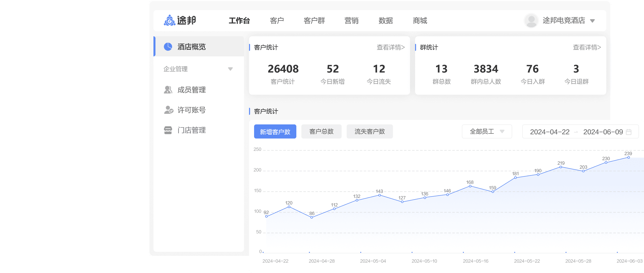The width and height of the screenshot is (644, 273).
Task: Select the 成员管理 member icon in sidebar
Action: 168,90
